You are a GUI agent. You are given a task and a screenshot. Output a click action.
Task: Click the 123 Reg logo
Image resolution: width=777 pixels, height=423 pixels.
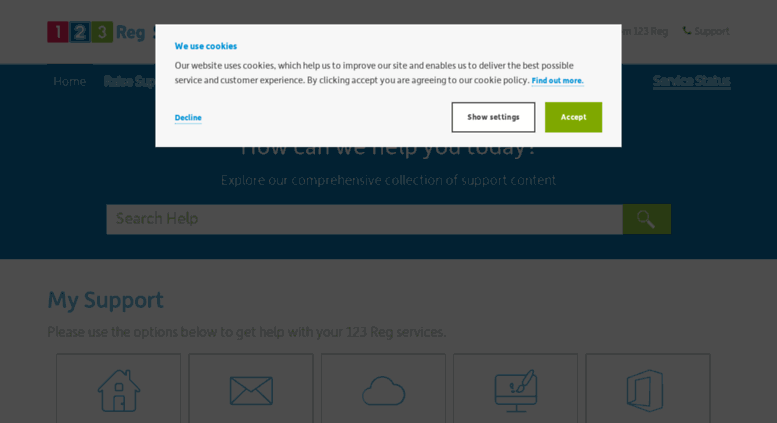[x=96, y=32]
